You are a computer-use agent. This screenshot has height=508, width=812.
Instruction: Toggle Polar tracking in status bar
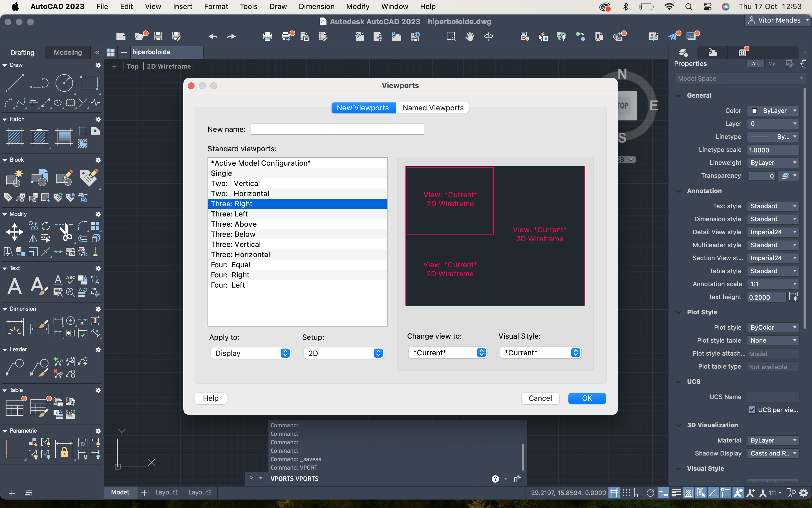(651, 492)
